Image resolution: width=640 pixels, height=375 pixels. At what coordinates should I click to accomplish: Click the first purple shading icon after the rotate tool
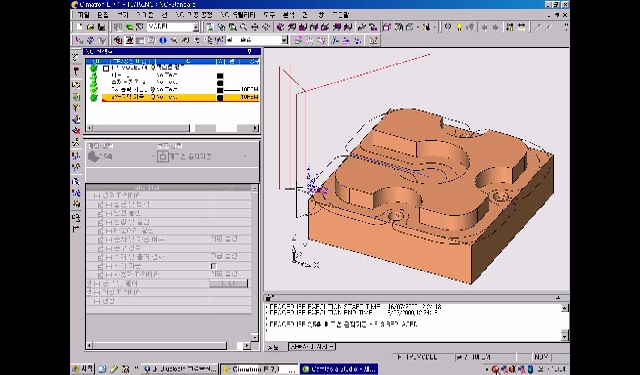[280, 27]
